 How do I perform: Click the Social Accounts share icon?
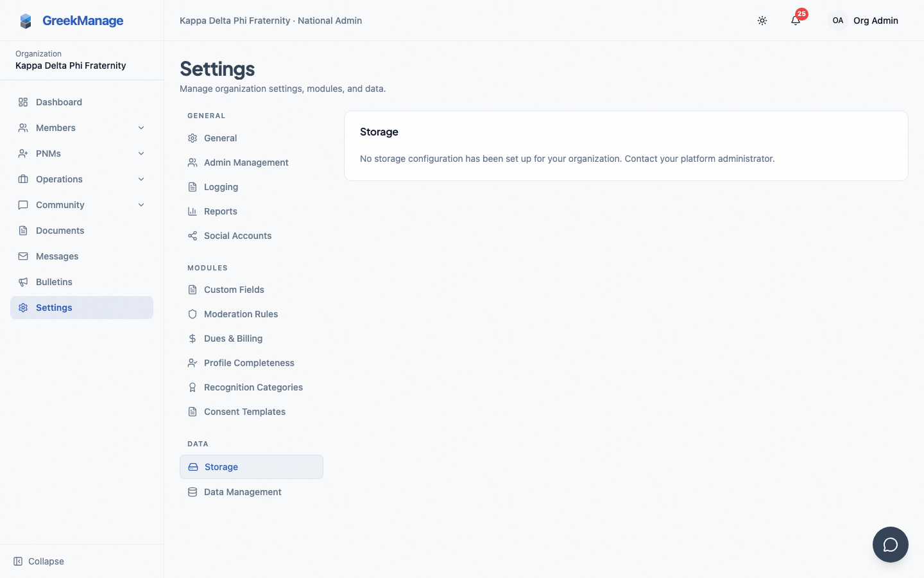(x=193, y=236)
